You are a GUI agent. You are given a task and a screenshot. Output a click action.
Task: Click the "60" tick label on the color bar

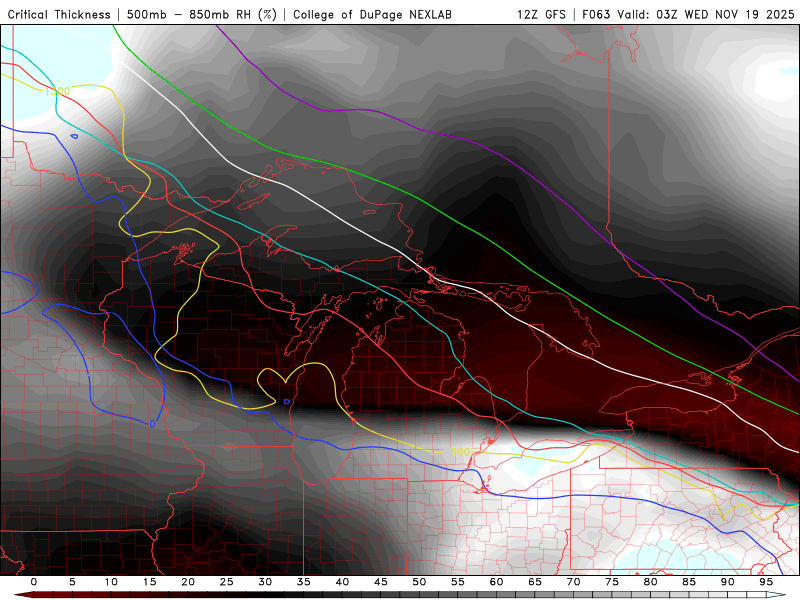coord(496,582)
